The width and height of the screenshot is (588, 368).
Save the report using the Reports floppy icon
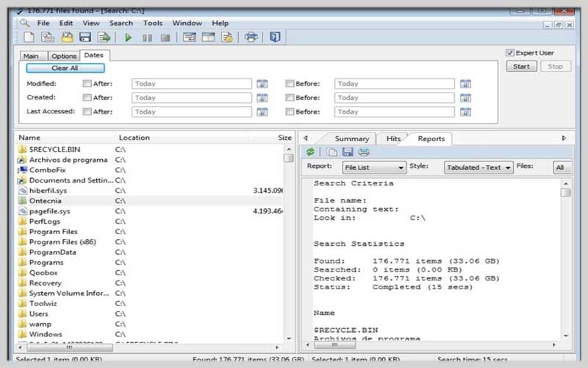point(348,152)
